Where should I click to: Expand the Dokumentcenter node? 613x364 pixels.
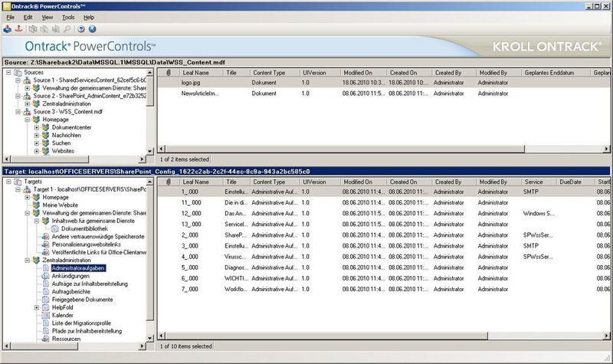[36, 127]
